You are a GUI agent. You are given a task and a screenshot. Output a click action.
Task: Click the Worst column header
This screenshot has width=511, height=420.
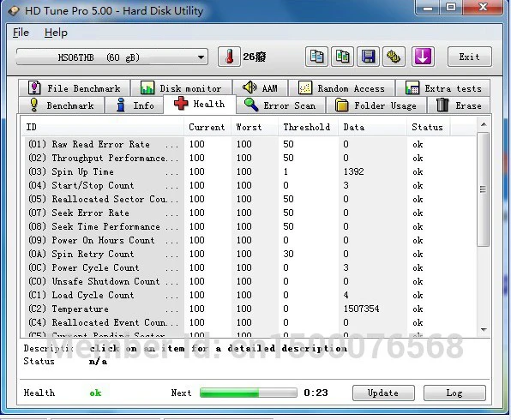click(255, 127)
